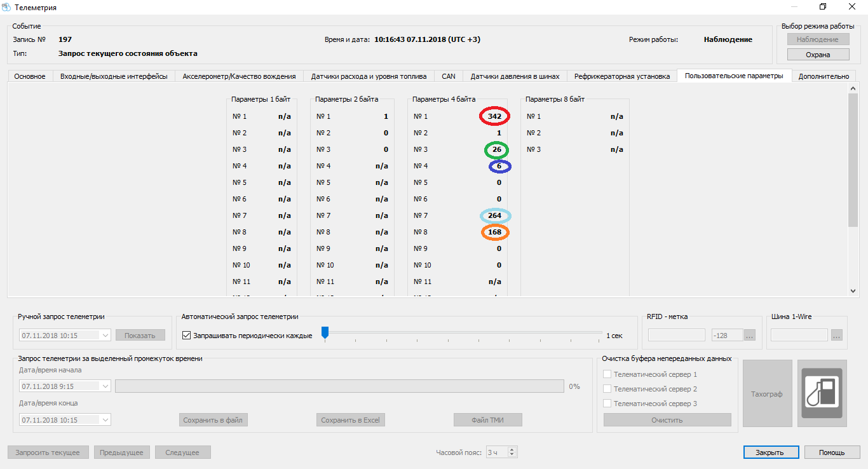Switch to the CAN tab
Viewport: 868px width, 469px height.
(x=449, y=76)
